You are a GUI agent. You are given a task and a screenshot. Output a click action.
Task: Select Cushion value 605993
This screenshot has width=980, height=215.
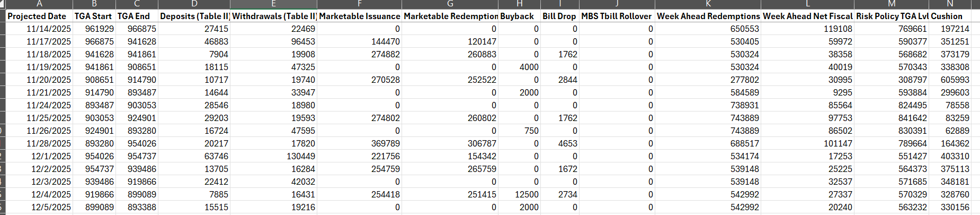pyautogui.click(x=950, y=80)
